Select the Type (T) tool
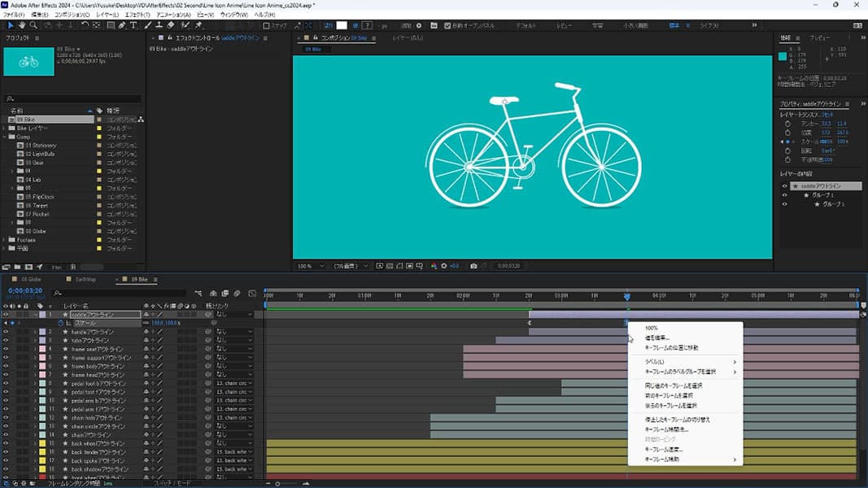 [134, 25]
